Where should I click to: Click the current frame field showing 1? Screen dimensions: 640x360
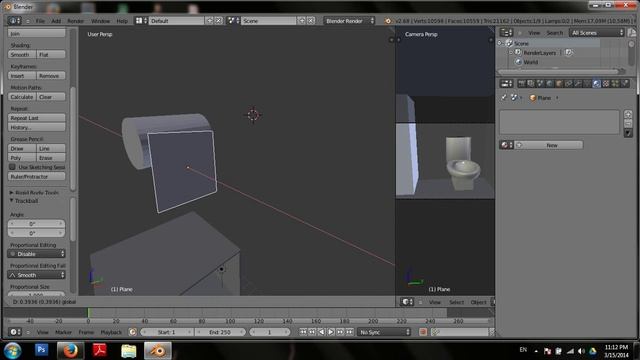coord(269,332)
